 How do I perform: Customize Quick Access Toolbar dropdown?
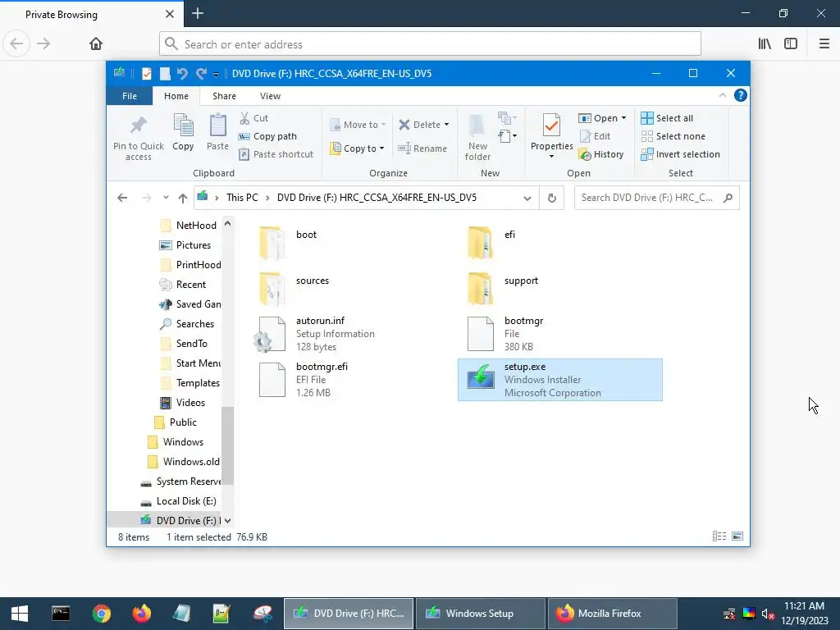(216, 74)
